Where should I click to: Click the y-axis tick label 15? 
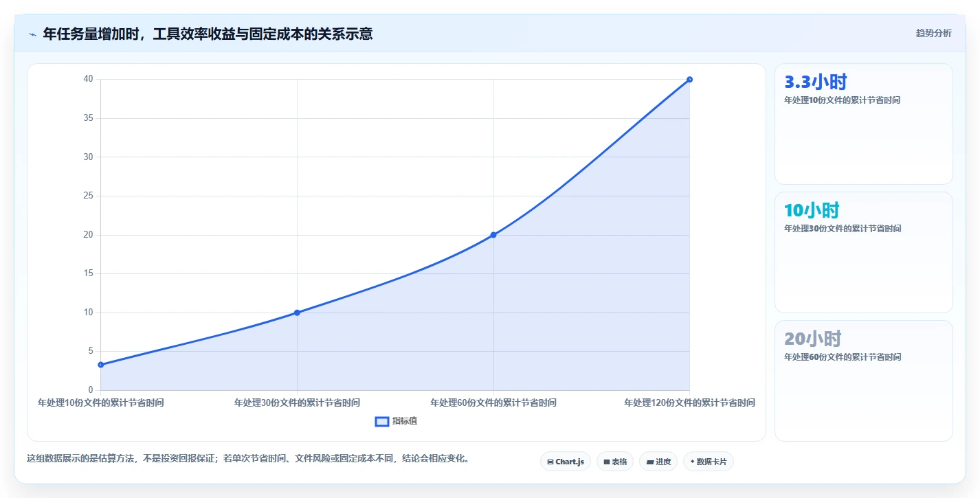89,273
